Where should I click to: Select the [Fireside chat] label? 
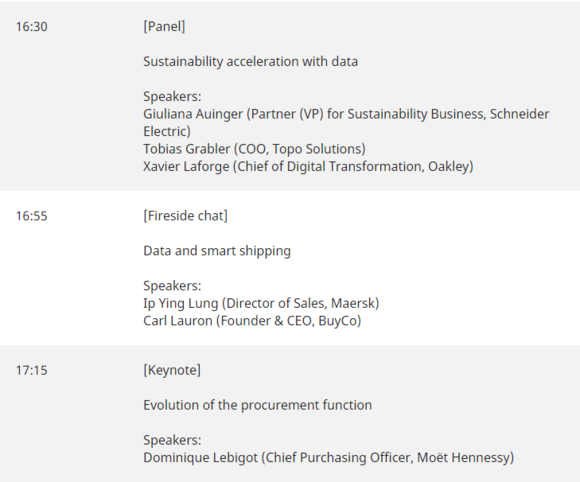pos(185,216)
